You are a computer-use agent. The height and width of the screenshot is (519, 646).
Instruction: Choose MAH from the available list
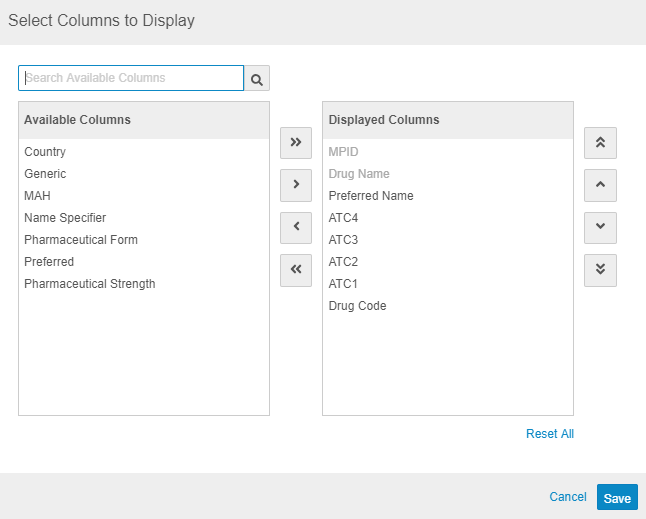(x=37, y=196)
